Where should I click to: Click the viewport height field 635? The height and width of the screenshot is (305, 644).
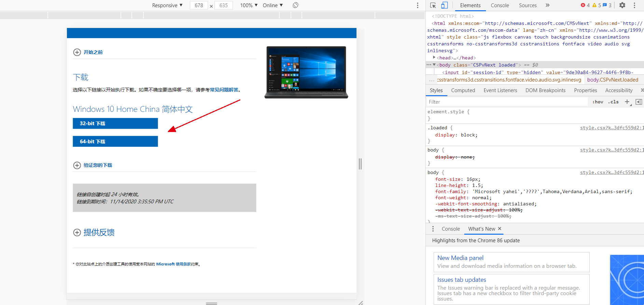click(x=224, y=5)
